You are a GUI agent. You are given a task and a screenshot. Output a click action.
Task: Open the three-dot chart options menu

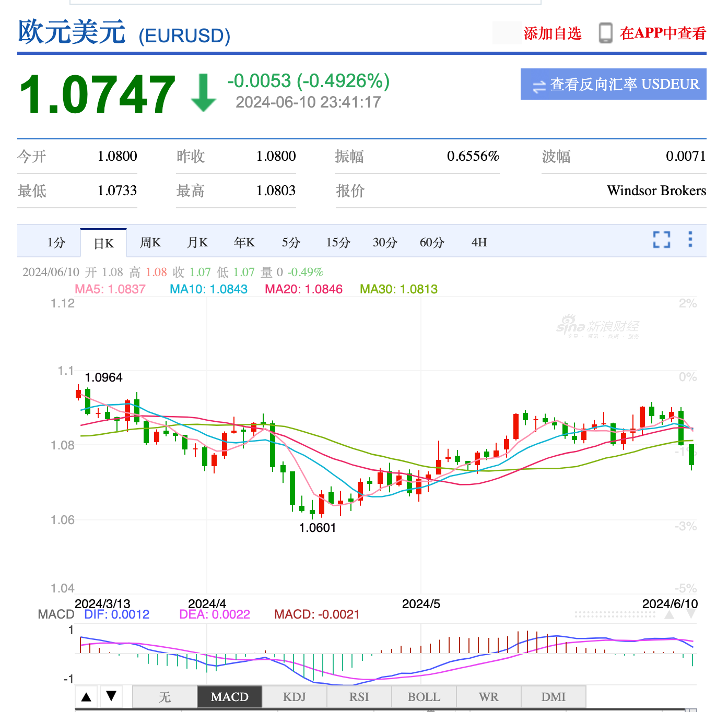pos(690,240)
